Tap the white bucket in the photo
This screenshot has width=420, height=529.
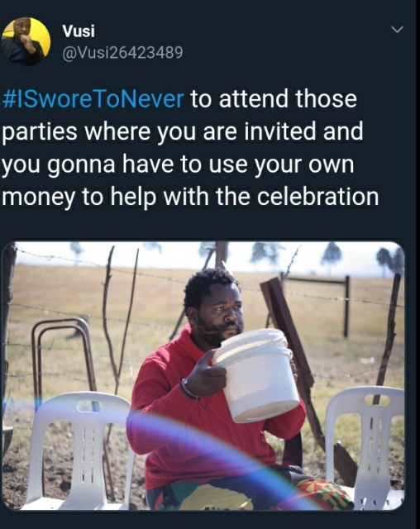point(256,375)
